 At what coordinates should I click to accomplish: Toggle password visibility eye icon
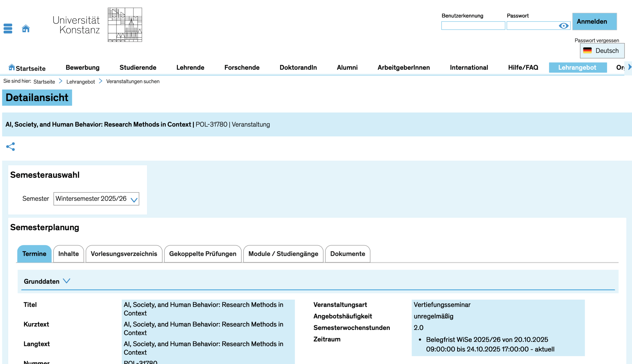pyautogui.click(x=563, y=26)
